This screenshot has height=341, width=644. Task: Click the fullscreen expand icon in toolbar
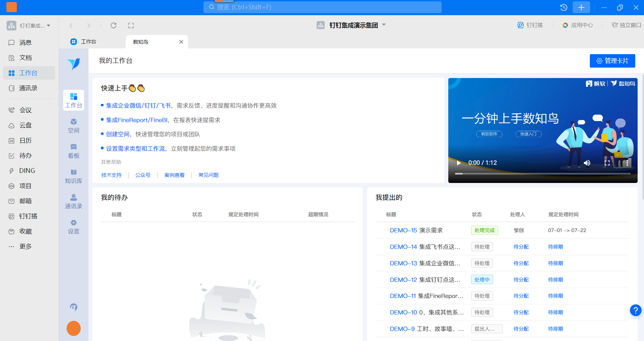131,26
